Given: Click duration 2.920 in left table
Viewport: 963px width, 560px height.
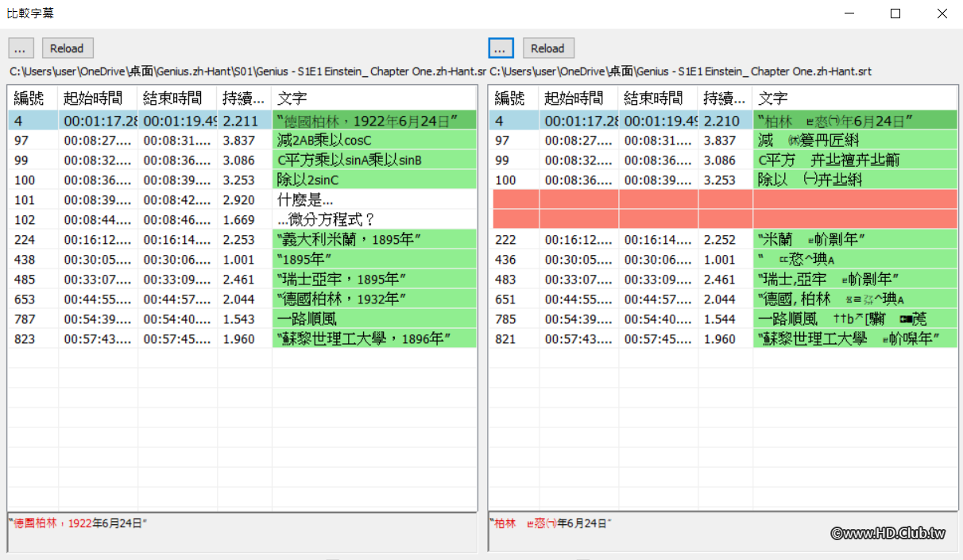Looking at the screenshot, I should pos(239,200).
